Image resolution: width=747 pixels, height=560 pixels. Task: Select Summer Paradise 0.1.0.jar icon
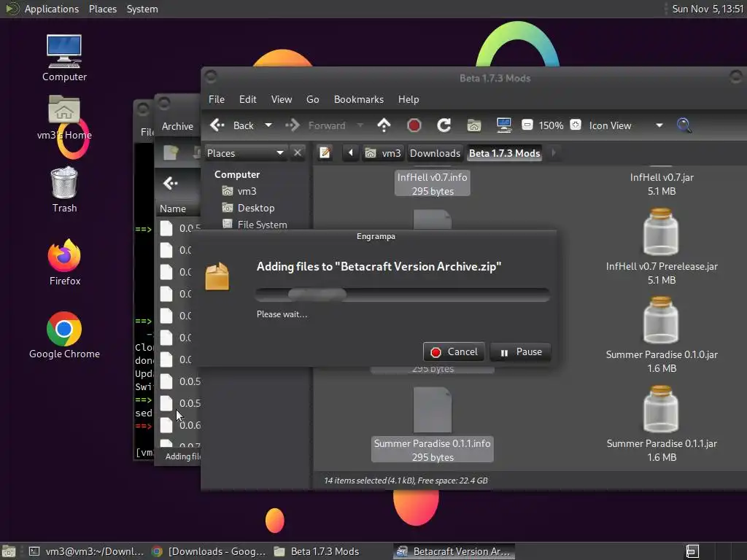661,320
